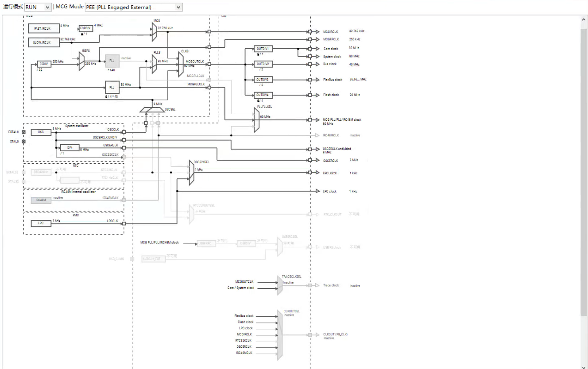This screenshot has width=588, height=369.
Task: Open the 运行模式 RUN dropdown
Action: point(38,7)
